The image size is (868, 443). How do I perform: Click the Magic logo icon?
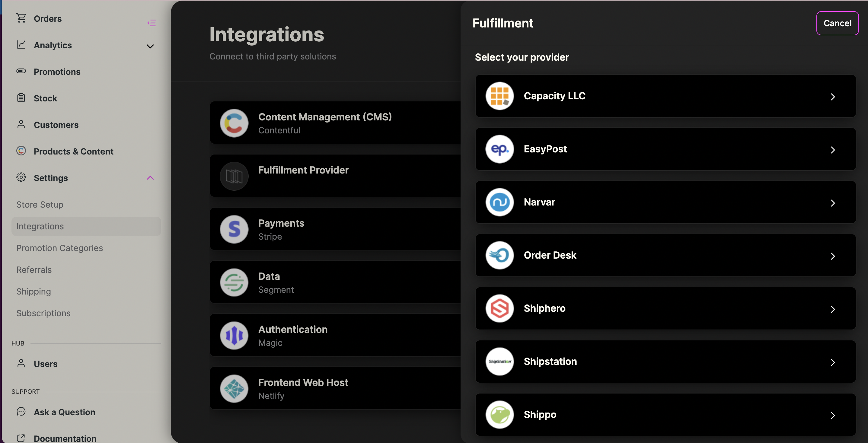tap(234, 336)
